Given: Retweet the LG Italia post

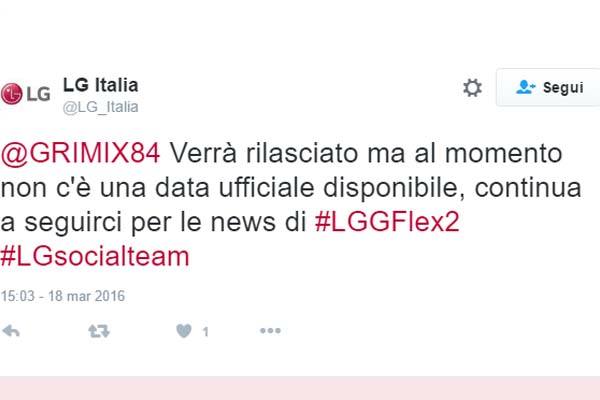Looking at the screenshot, I should (x=99, y=331).
